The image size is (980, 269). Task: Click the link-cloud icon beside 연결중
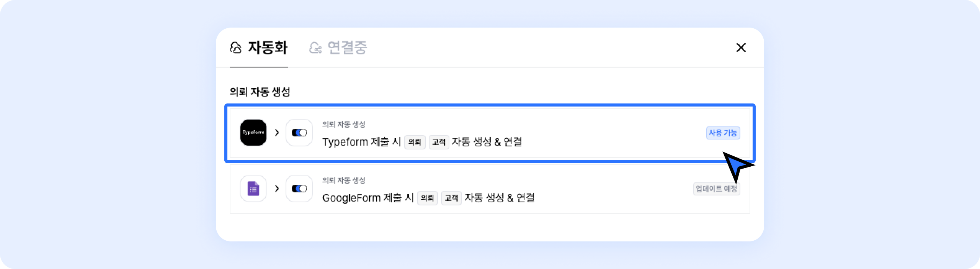315,48
